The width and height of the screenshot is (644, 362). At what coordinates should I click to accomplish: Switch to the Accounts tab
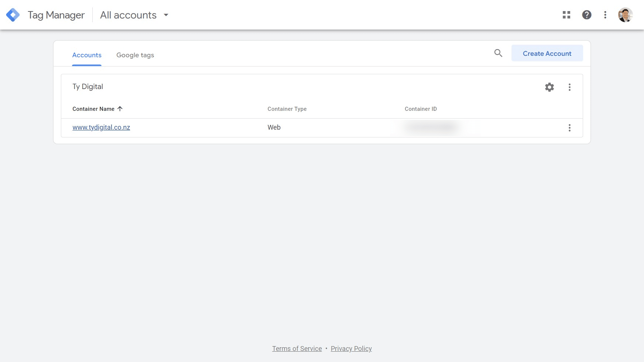[87, 55]
